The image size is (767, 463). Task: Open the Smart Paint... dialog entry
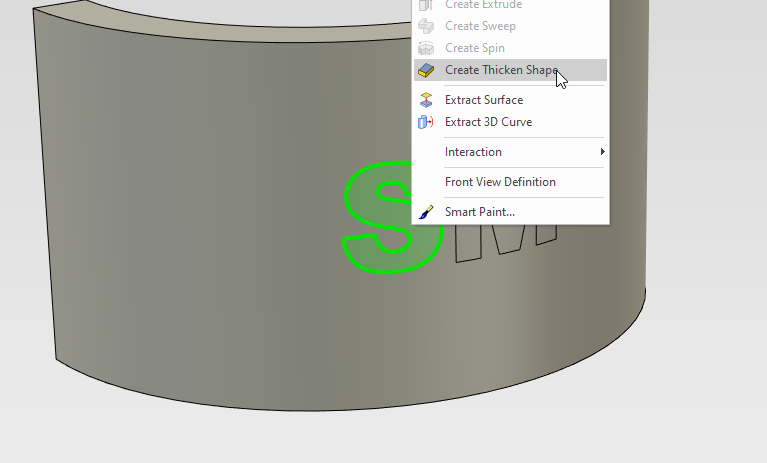click(x=510, y=212)
